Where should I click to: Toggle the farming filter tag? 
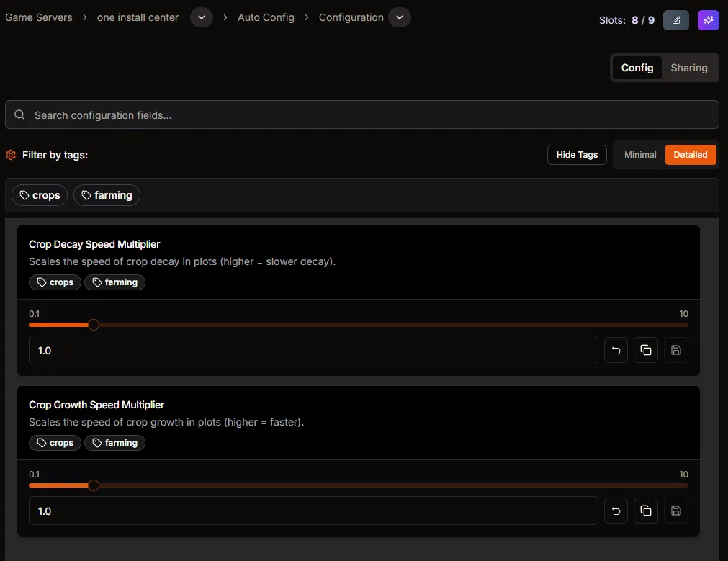pyautogui.click(x=107, y=195)
